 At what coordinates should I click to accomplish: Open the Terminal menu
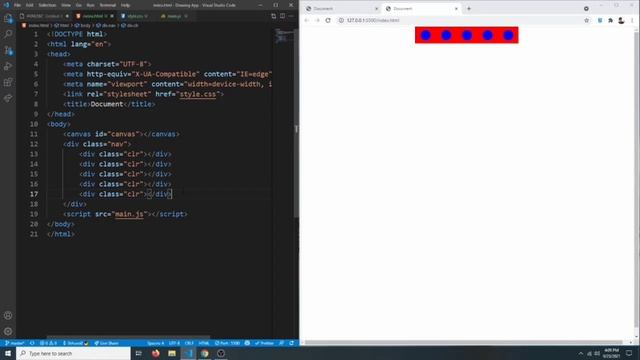(108, 5)
